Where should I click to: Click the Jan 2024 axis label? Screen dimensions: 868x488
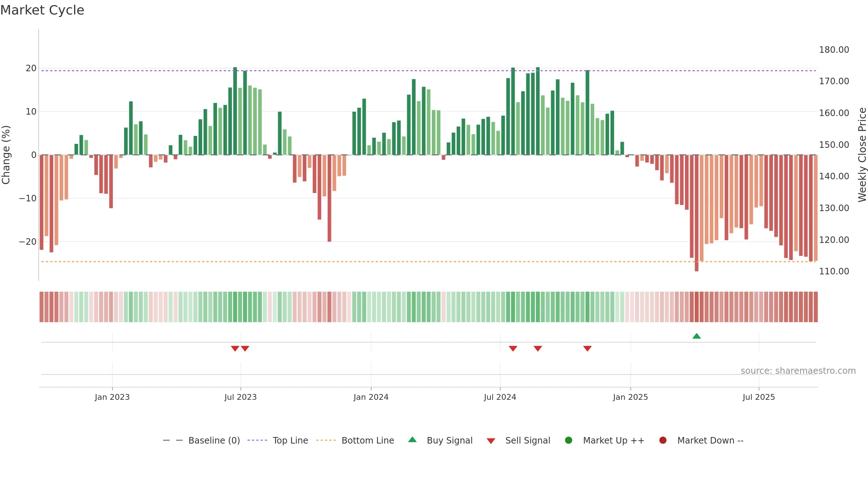[371, 397]
